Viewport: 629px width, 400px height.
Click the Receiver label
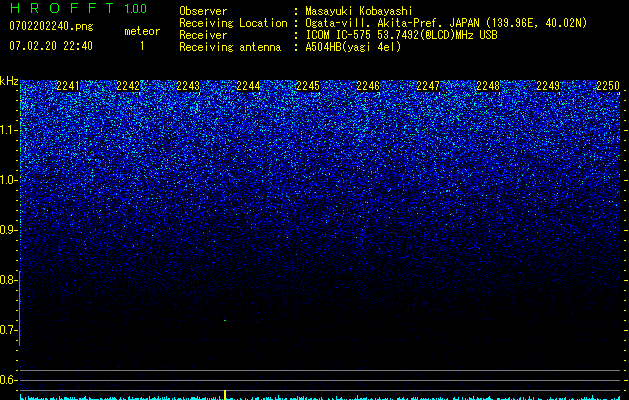pyautogui.click(x=203, y=35)
